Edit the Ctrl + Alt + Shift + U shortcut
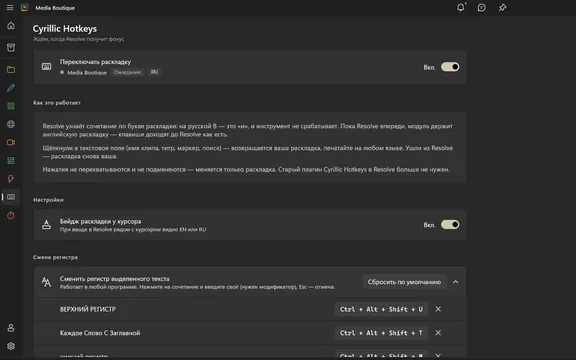576x360 pixels. coord(381,309)
